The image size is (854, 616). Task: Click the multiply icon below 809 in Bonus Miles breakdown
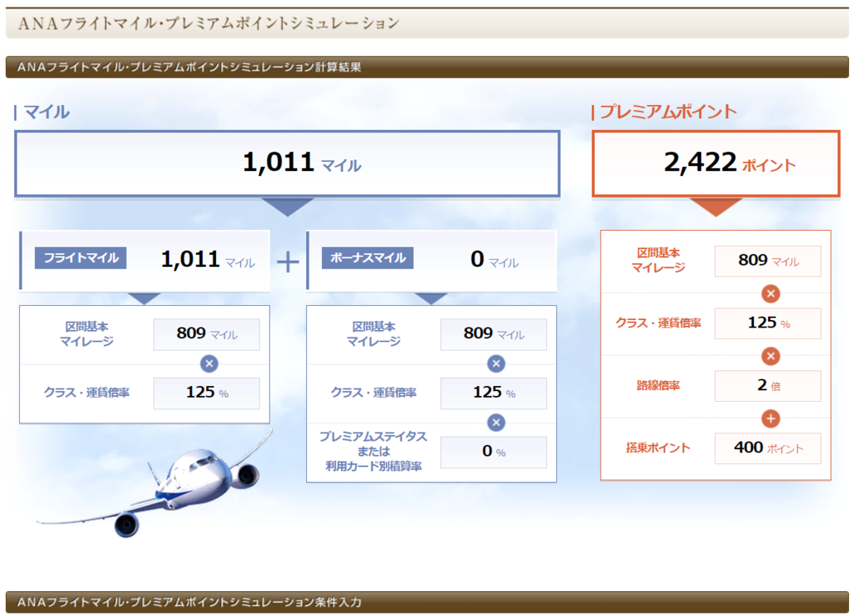point(496,363)
